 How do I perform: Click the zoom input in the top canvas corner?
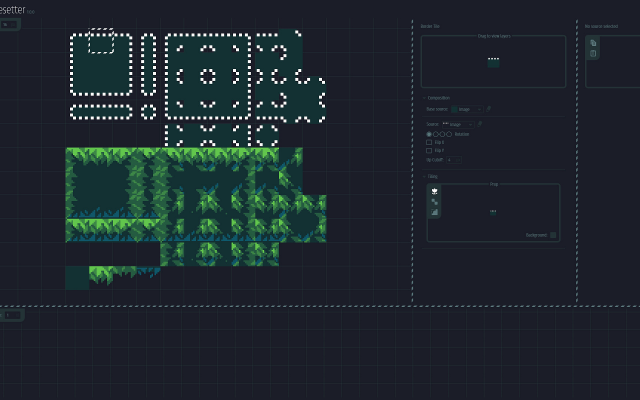click(9, 24)
